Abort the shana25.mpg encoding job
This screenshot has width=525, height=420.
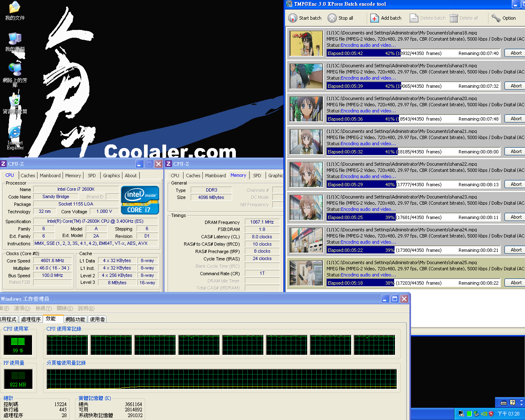point(516,283)
